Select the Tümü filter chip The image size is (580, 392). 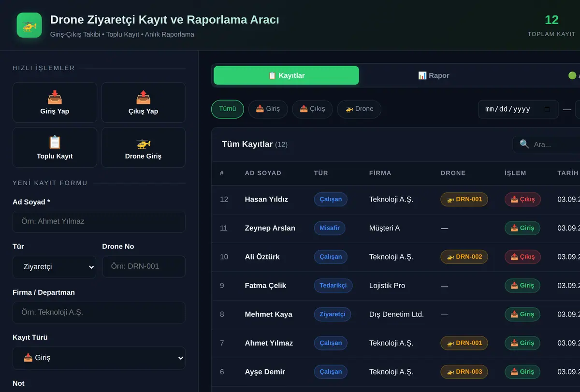click(x=228, y=109)
